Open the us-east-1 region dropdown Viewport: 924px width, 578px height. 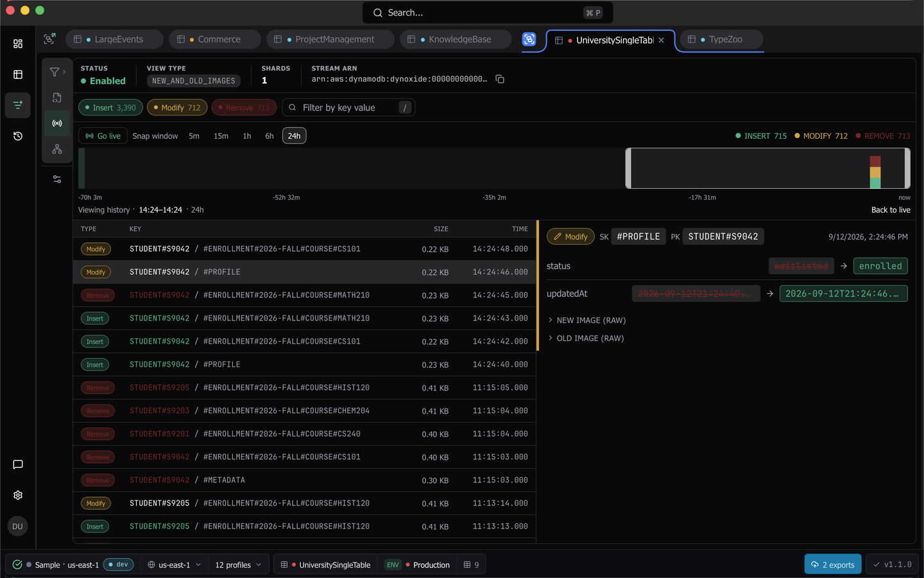pyautogui.click(x=175, y=565)
